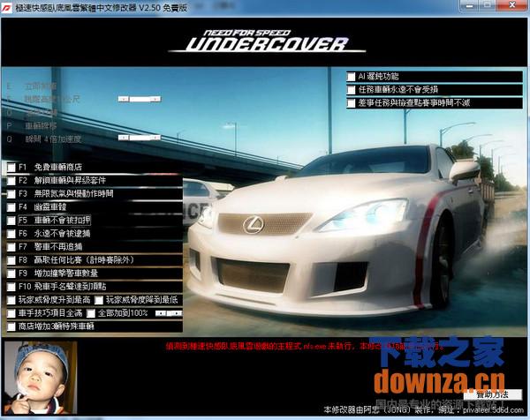530x420 pixels.
Task: Tick 玩家威脅度降到最低 checkbox
Action: click(x=99, y=300)
